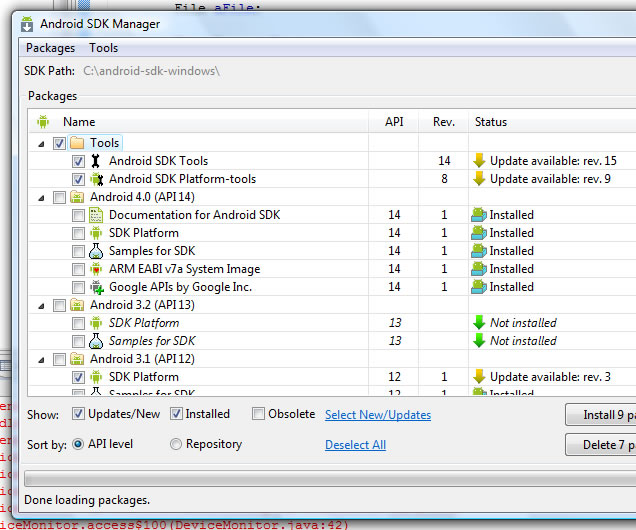Check the Android 4.0 (API 14) checkbox
Image resolution: width=636 pixels, height=530 pixels.
click(x=60, y=197)
